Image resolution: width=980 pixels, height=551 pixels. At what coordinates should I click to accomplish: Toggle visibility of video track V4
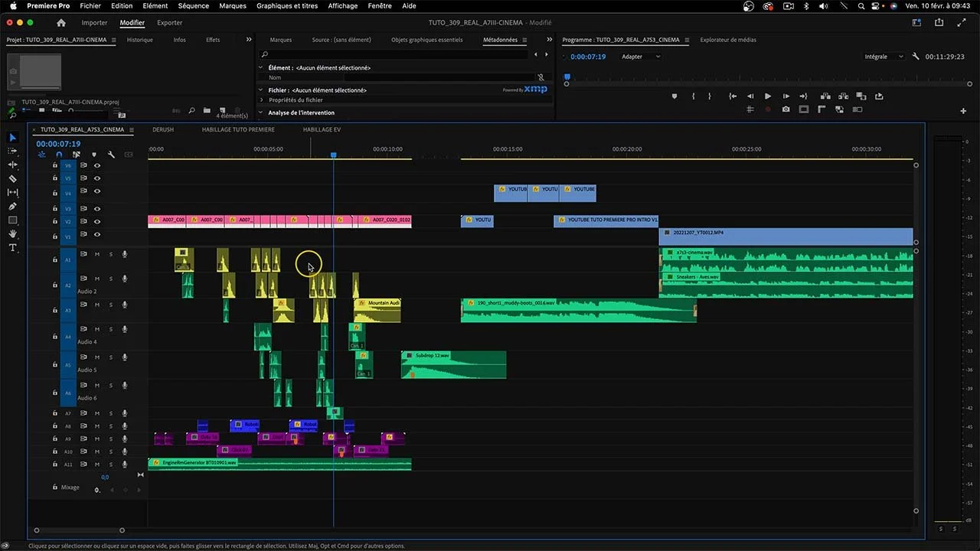[97, 191]
